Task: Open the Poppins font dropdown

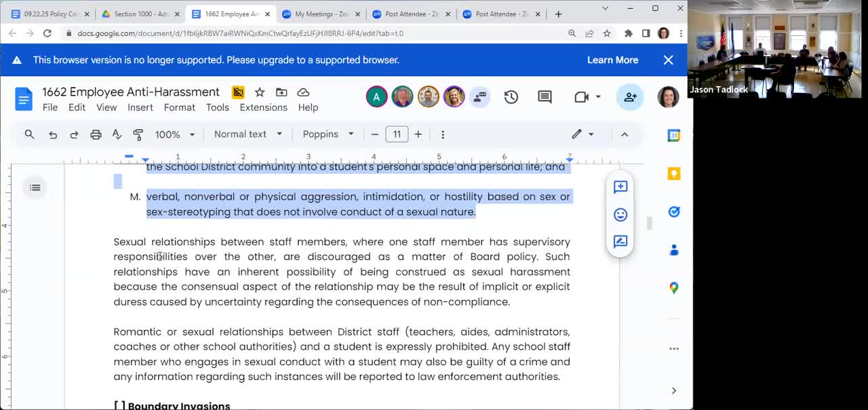Action: [328, 134]
